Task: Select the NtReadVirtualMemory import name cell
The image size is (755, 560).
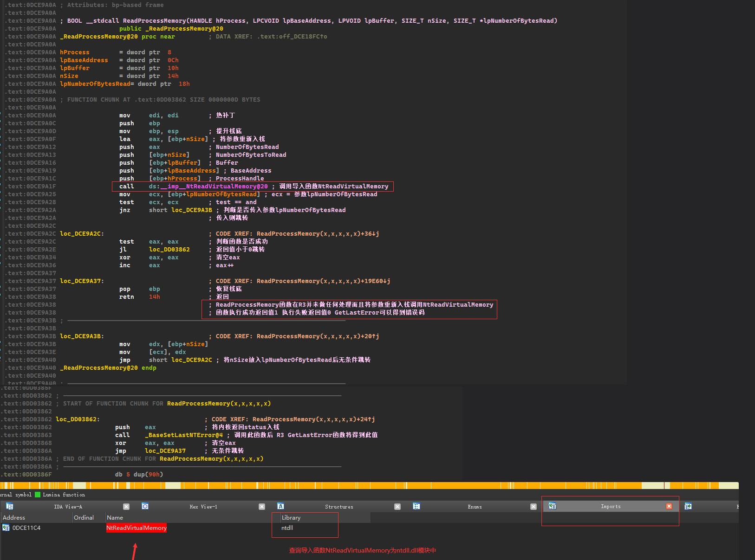Action: tap(137, 528)
